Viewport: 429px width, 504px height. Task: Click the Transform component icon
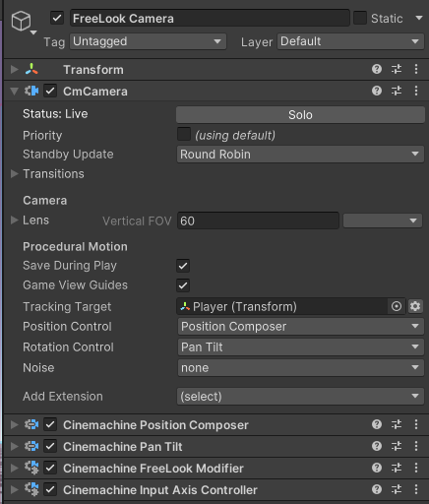click(31, 69)
